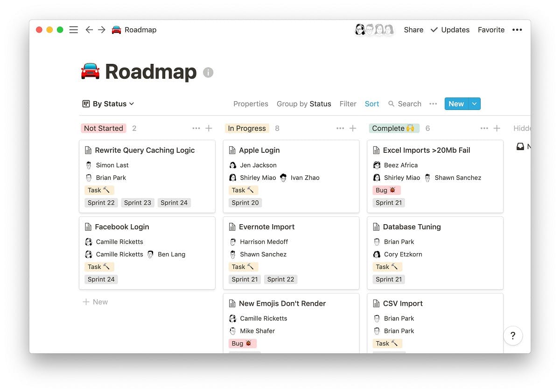Open the page options three-dot menu
The image size is (560, 392).
(x=517, y=30)
